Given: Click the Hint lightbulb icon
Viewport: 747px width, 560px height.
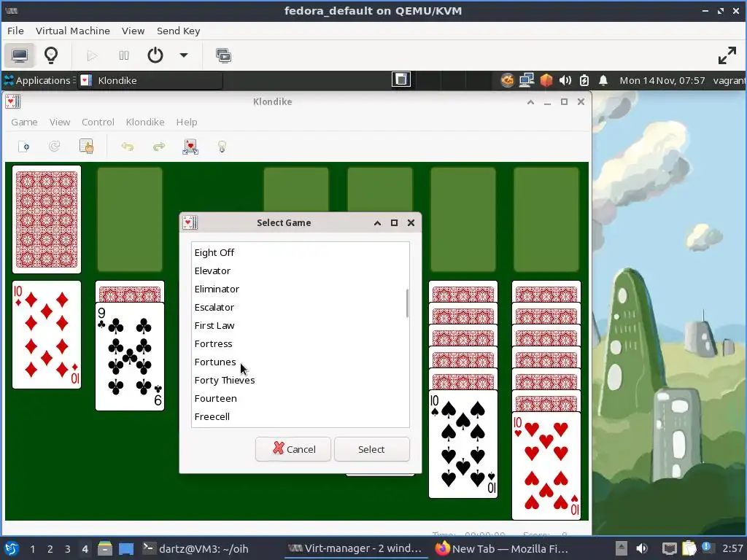Looking at the screenshot, I should tap(222, 147).
